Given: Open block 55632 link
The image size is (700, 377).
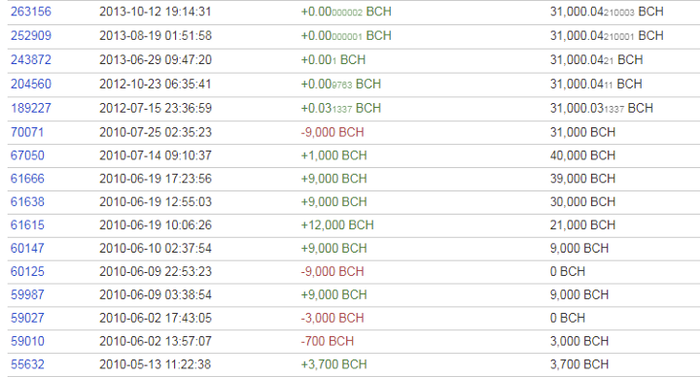Looking at the screenshot, I should [x=27, y=364].
